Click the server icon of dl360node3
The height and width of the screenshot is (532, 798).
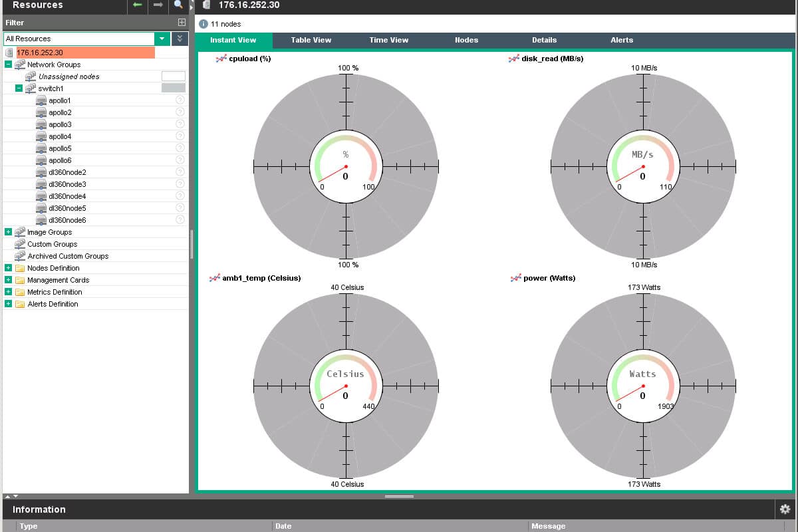[41, 184]
